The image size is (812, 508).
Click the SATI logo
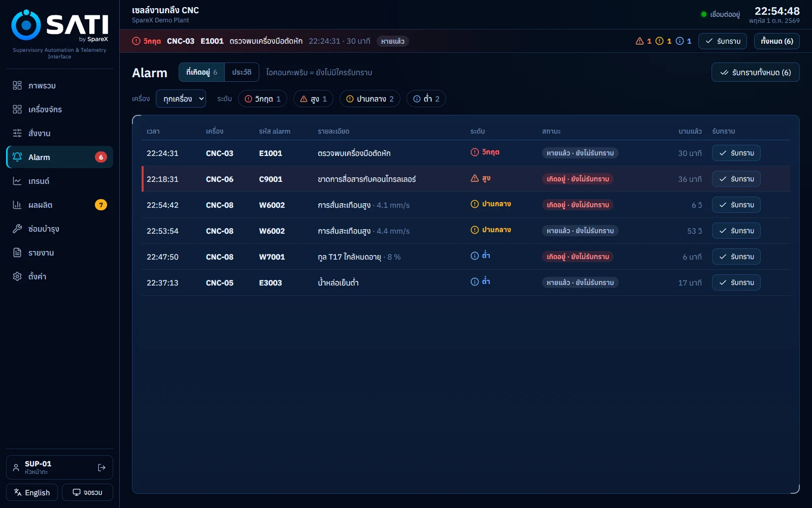pyautogui.click(x=59, y=25)
